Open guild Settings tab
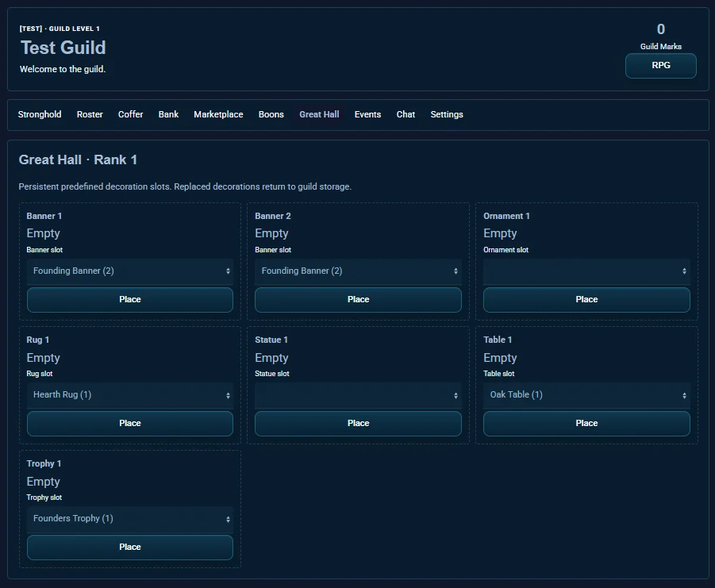The image size is (715, 588). (447, 114)
